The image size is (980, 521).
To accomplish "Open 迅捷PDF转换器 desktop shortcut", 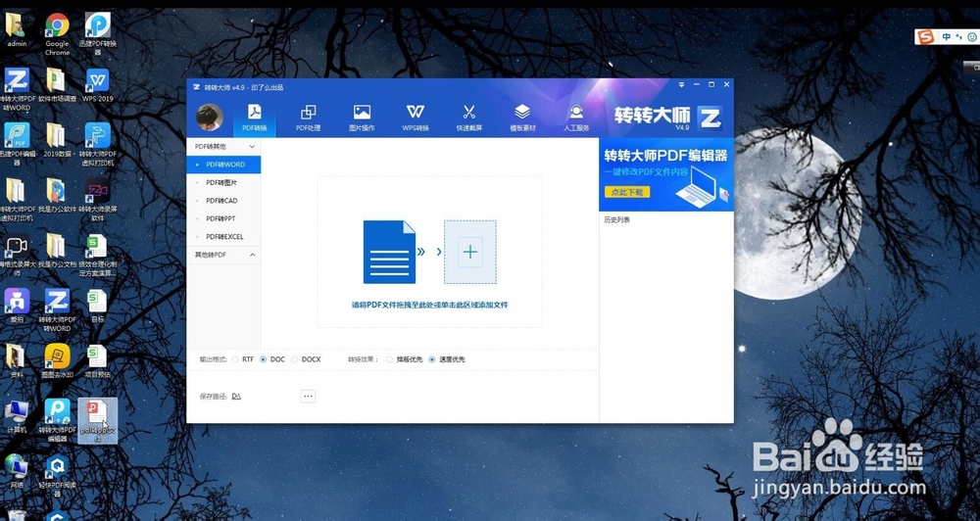I will 97,33.
